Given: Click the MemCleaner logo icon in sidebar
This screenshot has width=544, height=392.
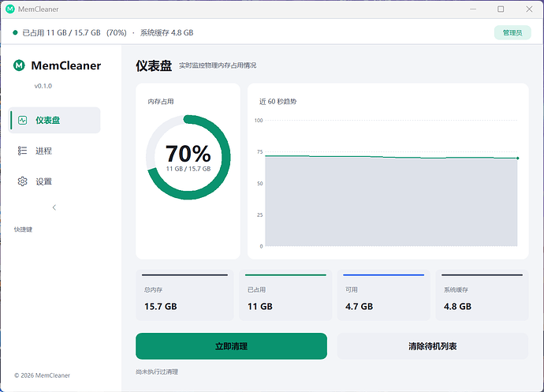Looking at the screenshot, I should [19, 65].
